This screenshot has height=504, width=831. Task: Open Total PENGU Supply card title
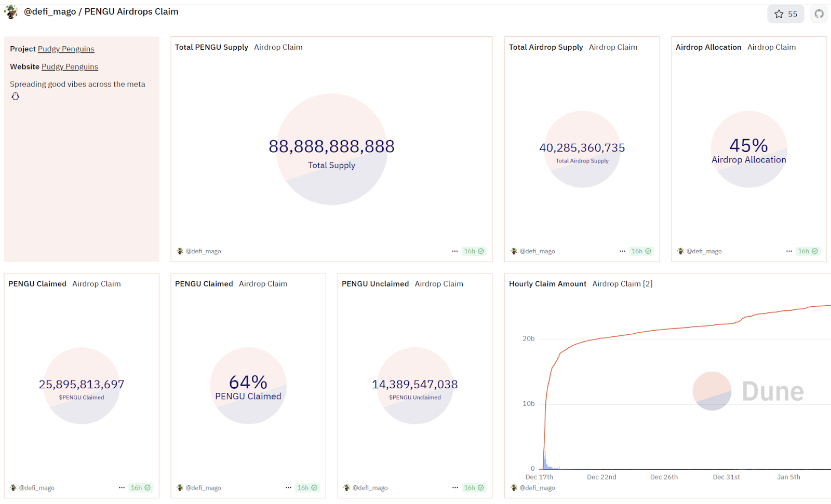pos(211,47)
